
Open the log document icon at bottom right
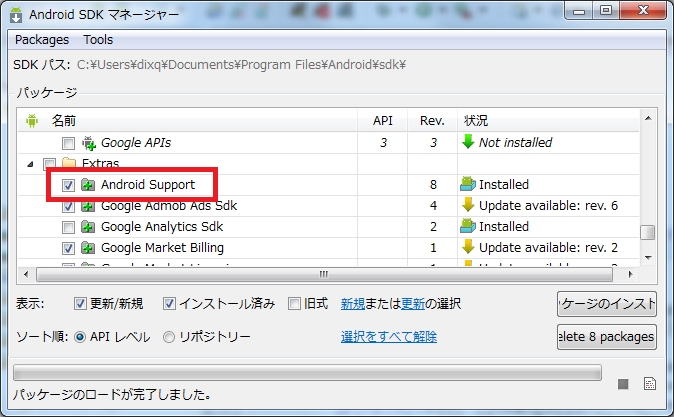point(649,383)
